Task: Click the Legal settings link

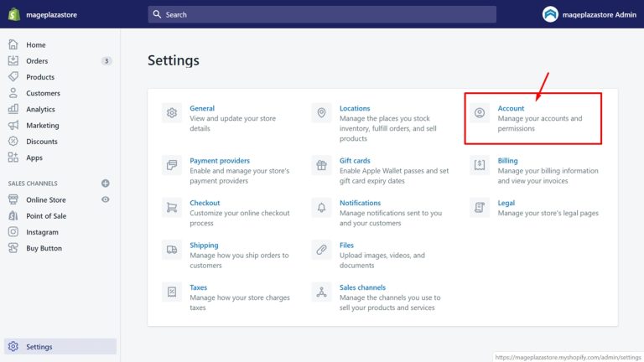Action: click(x=506, y=203)
